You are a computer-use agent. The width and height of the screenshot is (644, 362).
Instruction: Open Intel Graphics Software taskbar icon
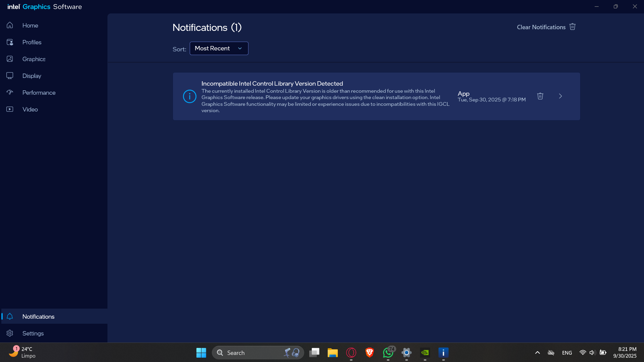444,353
